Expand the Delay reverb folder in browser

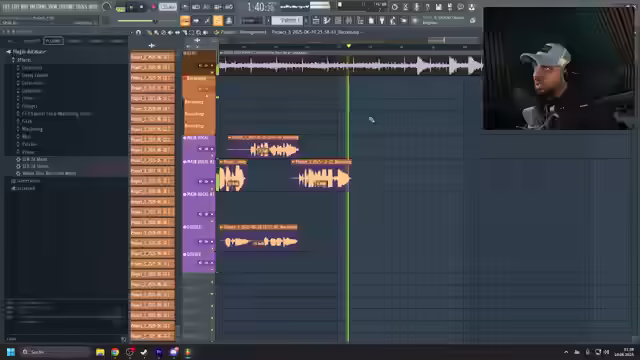click(x=35, y=75)
